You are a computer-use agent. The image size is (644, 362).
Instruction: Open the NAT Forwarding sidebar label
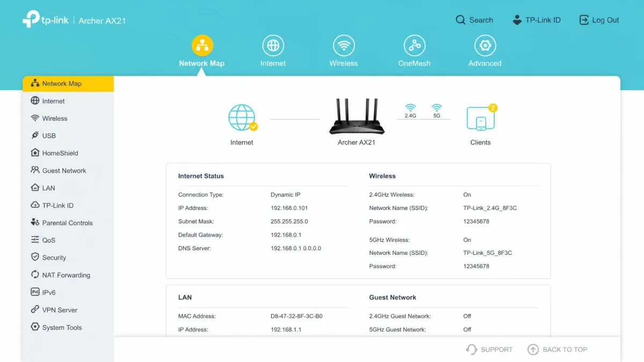coord(66,275)
